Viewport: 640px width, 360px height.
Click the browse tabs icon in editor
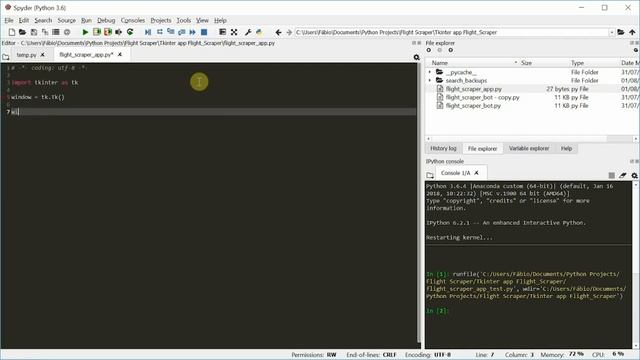(6, 57)
